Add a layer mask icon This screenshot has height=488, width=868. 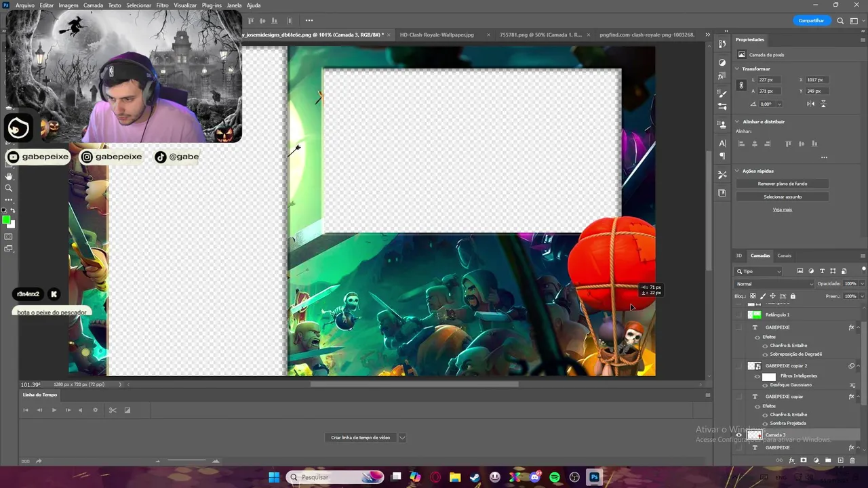point(804,460)
